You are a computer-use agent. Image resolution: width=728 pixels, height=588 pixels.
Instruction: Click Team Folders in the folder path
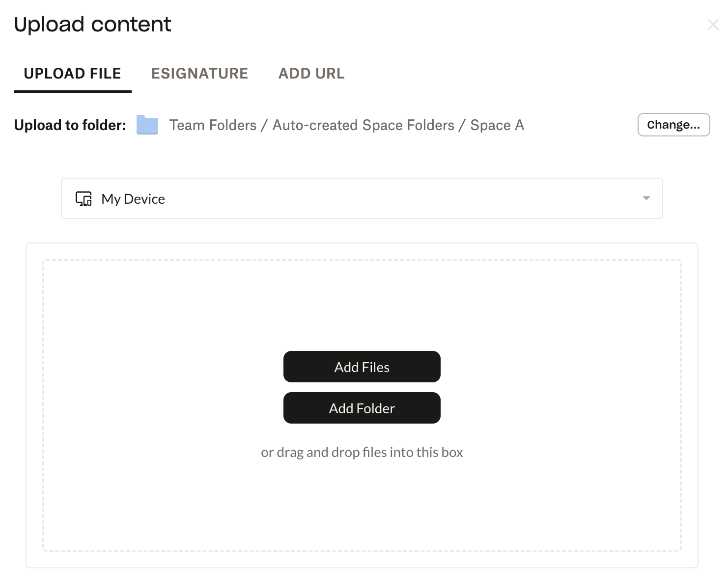pyautogui.click(x=213, y=125)
